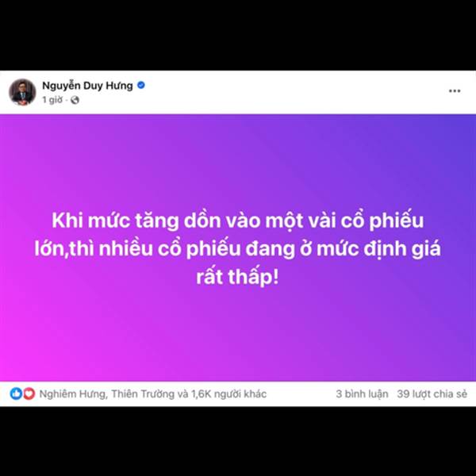
Task: Click the 'rất thấp!' text line
Action: pyautogui.click(x=237, y=277)
